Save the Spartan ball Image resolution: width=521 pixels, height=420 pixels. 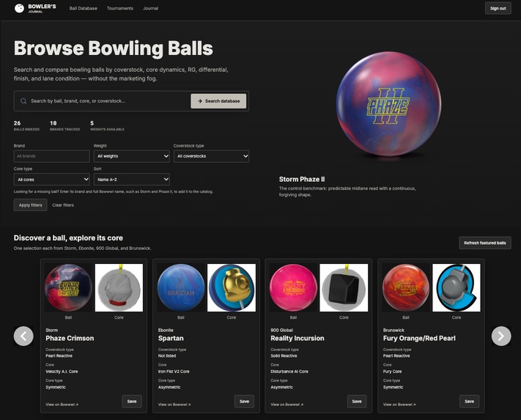click(x=244, y=402)
